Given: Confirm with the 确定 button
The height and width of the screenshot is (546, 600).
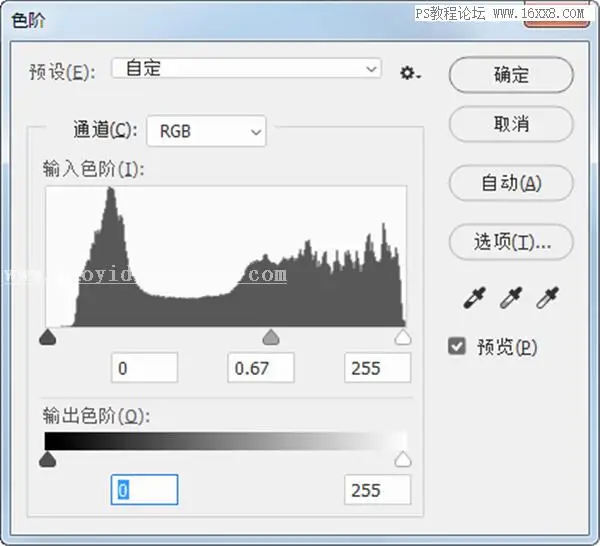Looking at the screenshot, I should (511, 75).
